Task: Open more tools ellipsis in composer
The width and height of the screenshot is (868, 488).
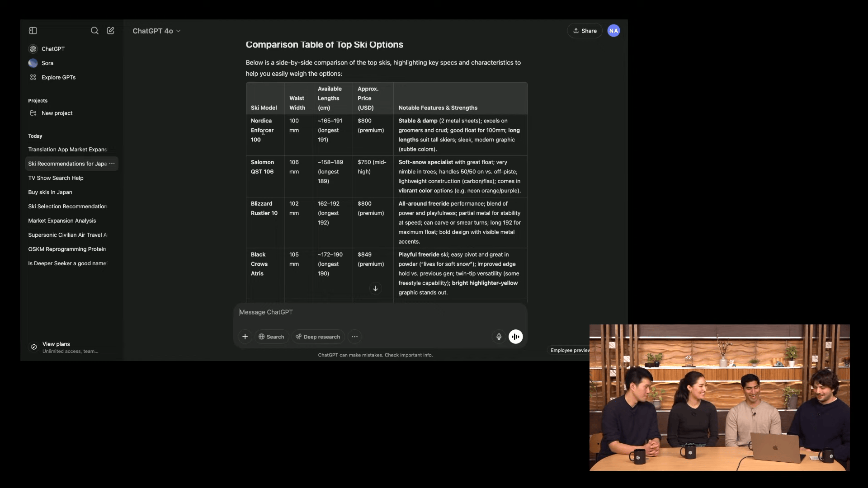Action: [355, 337]
